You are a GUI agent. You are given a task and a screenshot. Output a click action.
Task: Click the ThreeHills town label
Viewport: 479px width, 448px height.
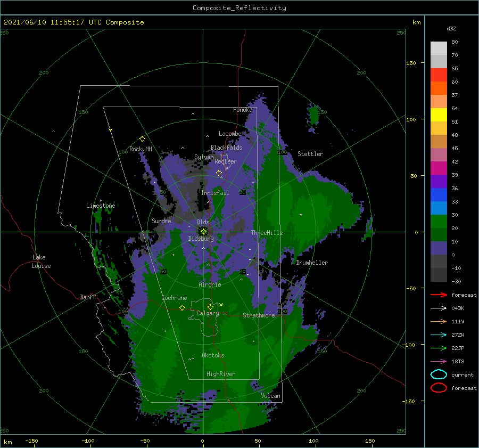[x=267, y=233]
